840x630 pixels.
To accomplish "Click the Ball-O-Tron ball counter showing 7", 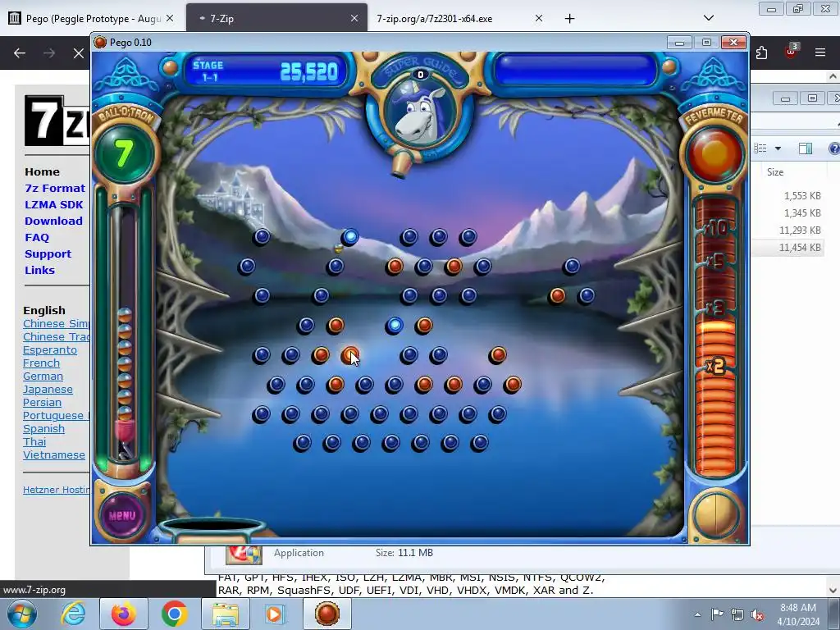I will pyautogui.click(x=125, y=154).
